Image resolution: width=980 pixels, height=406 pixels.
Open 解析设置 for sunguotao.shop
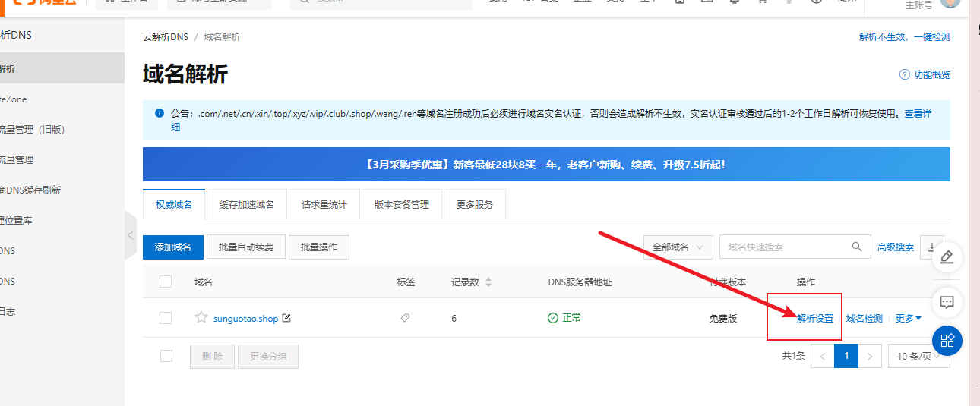point(815,319)
